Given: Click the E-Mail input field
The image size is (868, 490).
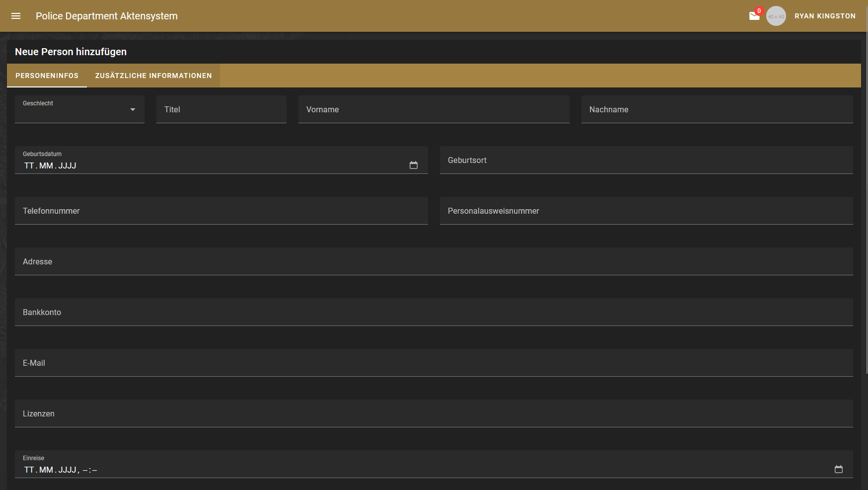Looking at the screenshot, I should point(434,363).
